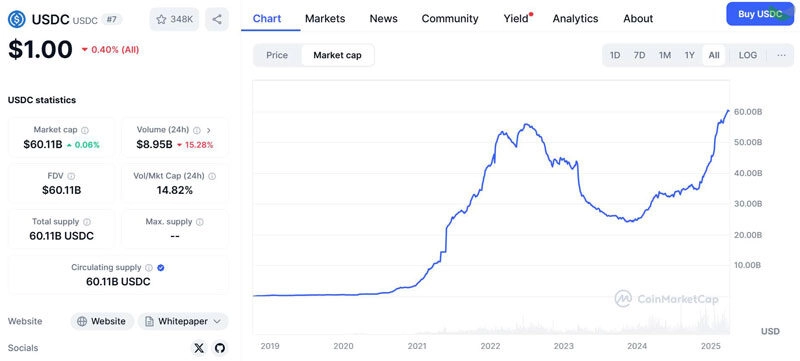Click the verified checkmark by Circulating supply
Viewport: 800px width, 361px height.
161,267
